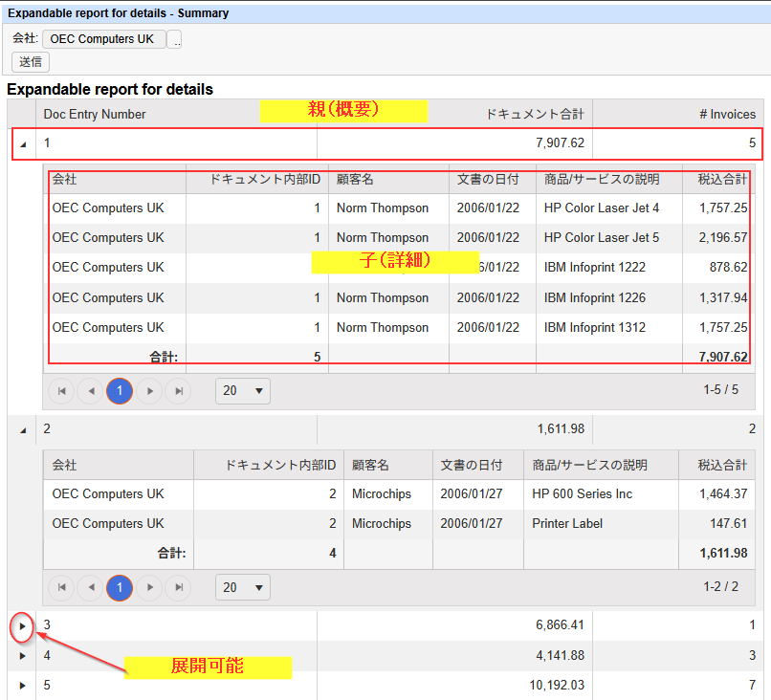
Task: Click the 6,866.41 document total
Action: pyautogui.click(x=560, y=625)
